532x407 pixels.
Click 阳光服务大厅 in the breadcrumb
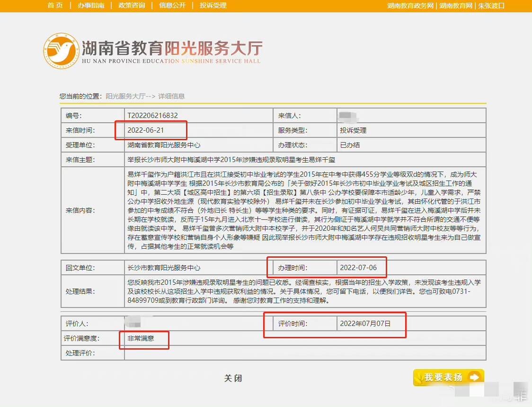(x=125, y=96)
